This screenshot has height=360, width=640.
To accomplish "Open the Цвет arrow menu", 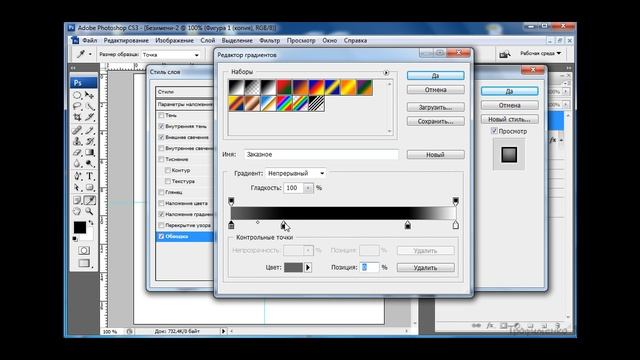I will click(308, 268).
